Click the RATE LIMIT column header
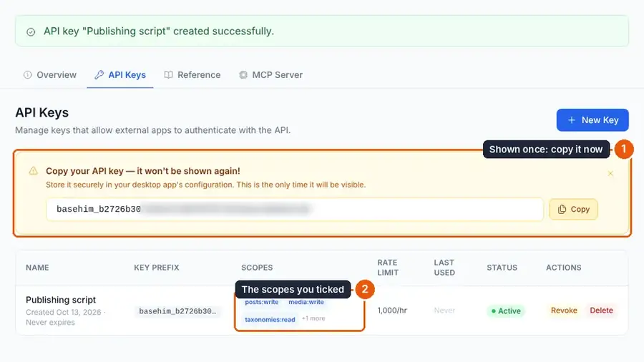This screenshot has height=362, width=644. point(388,268)
